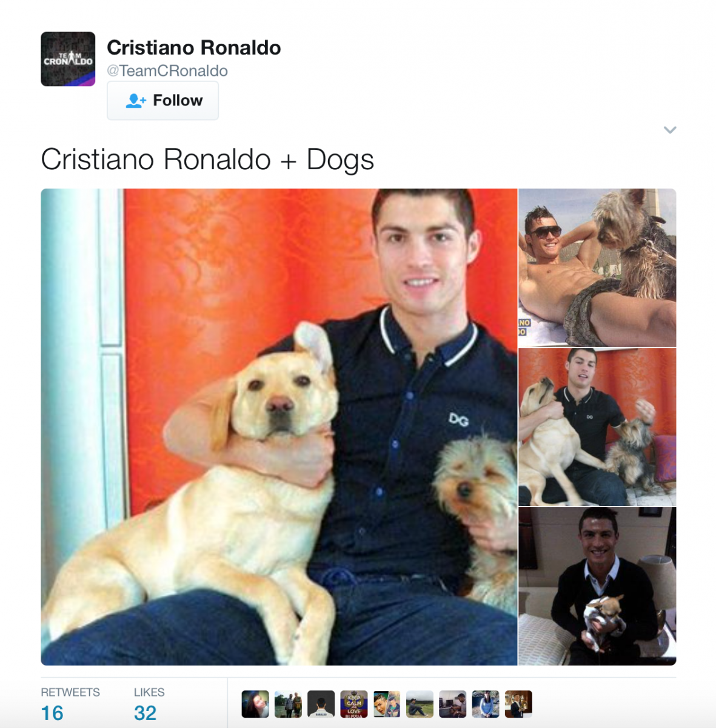
Task: Open the large photo with the Labrador
Action: click(279, 427)
